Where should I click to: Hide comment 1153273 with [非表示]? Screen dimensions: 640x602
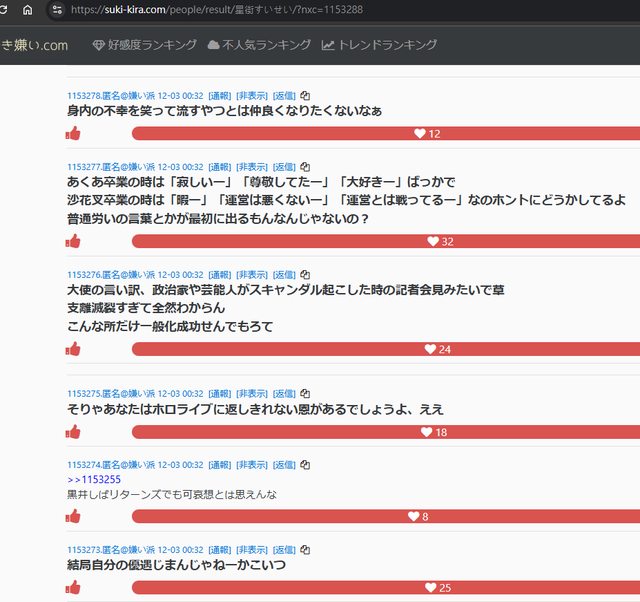251,550
